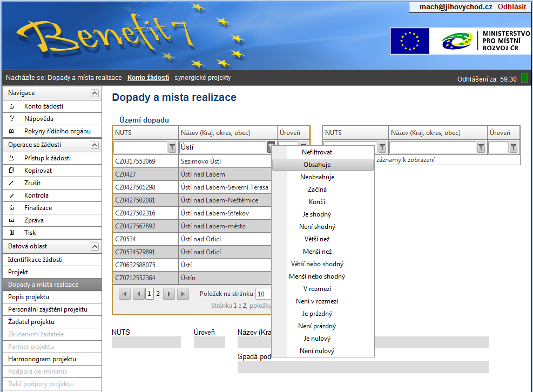Click the Finalizace lock icon

(11, 208)
